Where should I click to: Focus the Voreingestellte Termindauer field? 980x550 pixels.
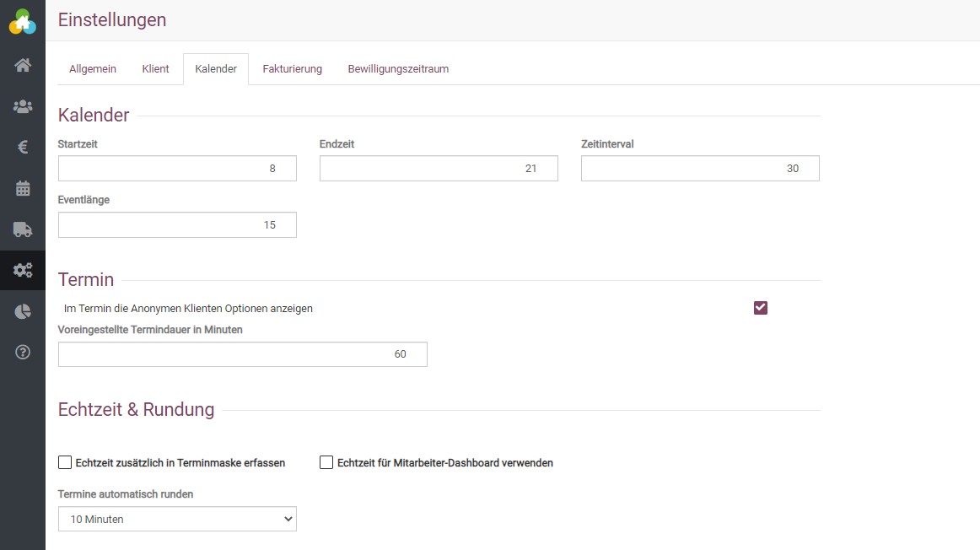pyautogui.click(x=242, y=354)
